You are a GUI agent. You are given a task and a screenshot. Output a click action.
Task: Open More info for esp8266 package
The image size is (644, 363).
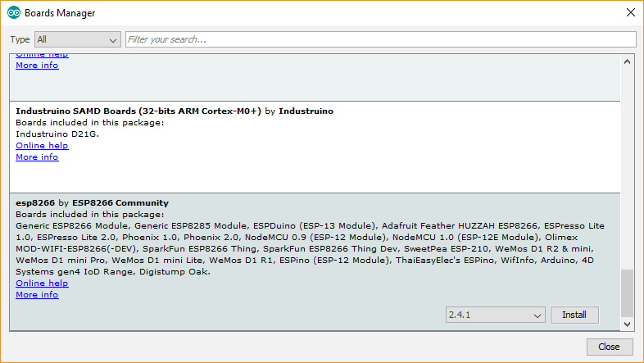tap(37, 294)
